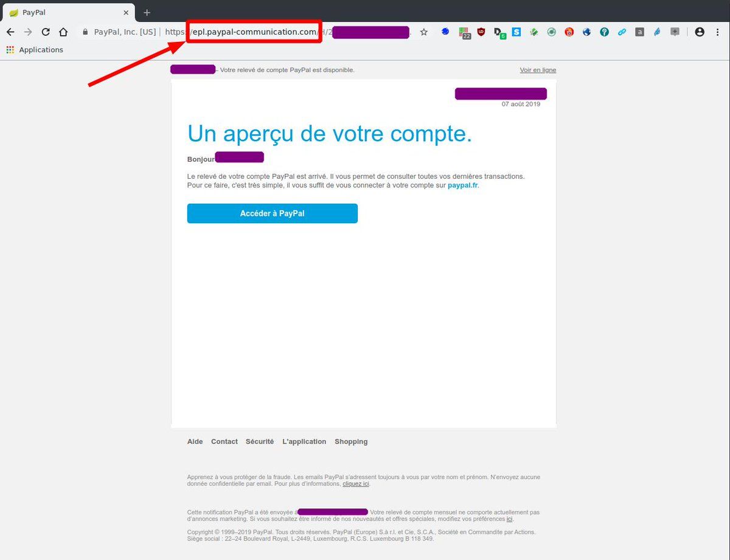730x560 pixels.
Task: Click the red-orange circular extension icon
Action: pos(569,32)
